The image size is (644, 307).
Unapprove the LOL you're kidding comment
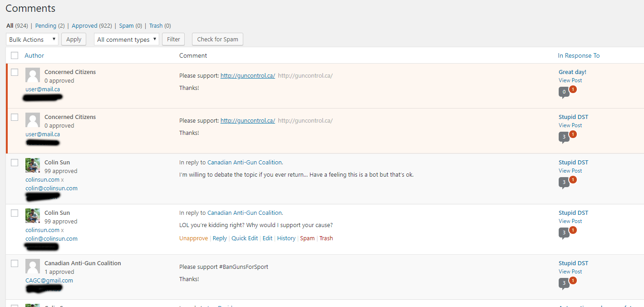click(193, 238)
